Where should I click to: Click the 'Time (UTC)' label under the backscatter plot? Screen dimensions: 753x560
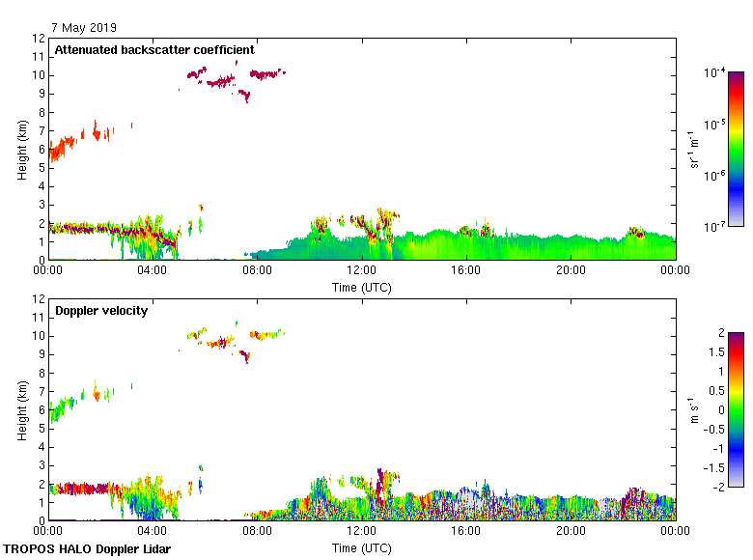pyautogui.click(x=361, y=288)
